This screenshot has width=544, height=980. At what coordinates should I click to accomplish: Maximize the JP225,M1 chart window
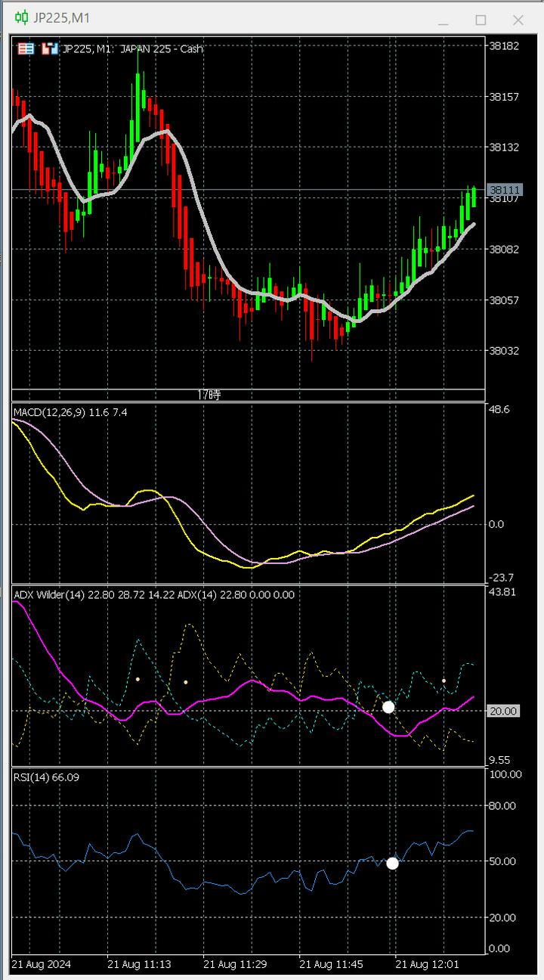(481, 20)
